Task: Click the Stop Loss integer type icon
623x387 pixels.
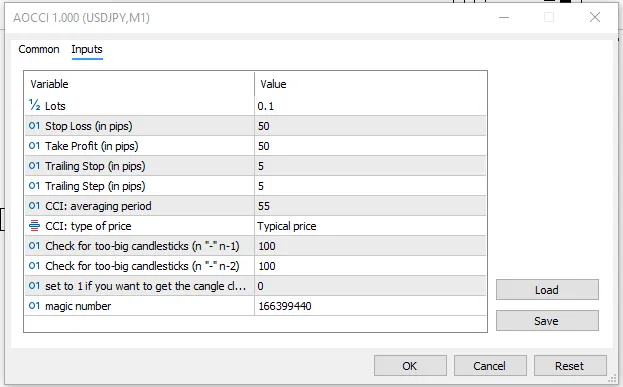Action: click(35, 126)
